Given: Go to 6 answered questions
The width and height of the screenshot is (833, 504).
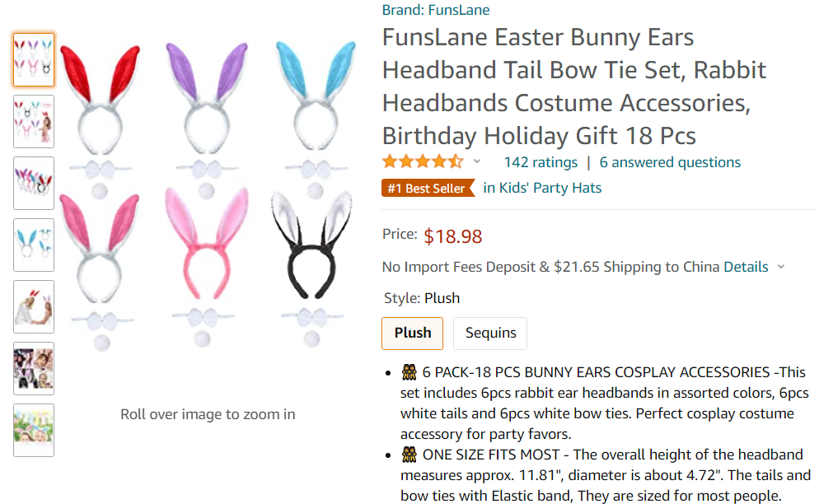Looking at the screenshot, I should [x=670, y=162].
